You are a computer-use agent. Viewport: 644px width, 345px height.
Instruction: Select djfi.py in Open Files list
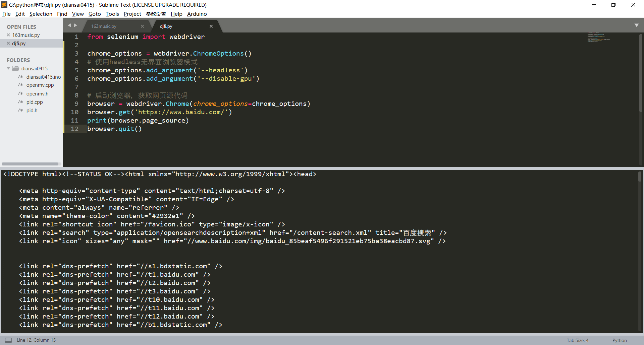pyautogui.click(x=19, y=43)
